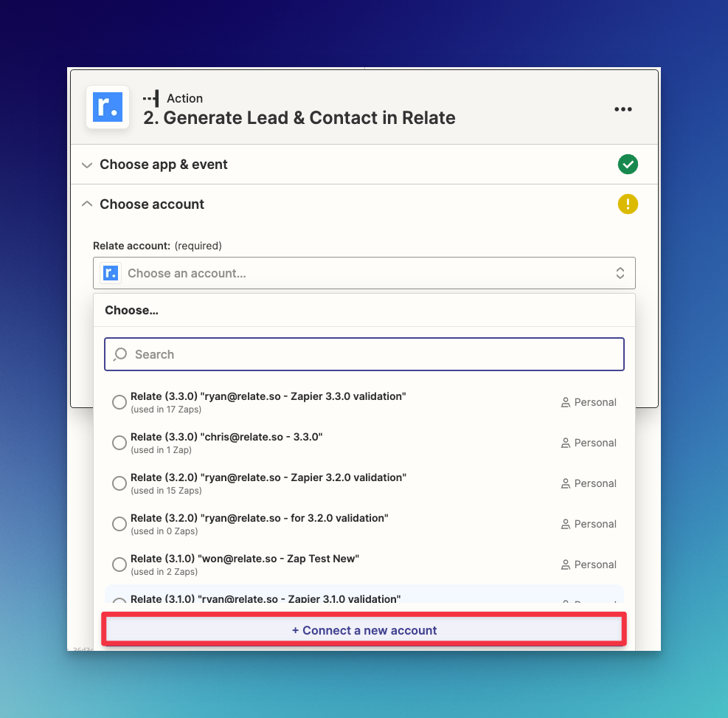Focus the account Search field
Image resolution: width=728 pixels, height=718 pixels.
point(364,354)
